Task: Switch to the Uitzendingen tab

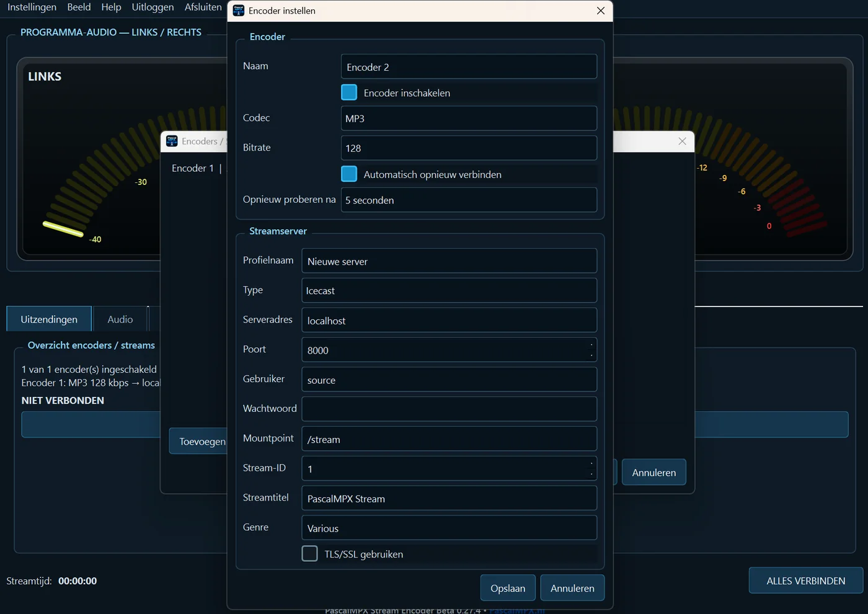Action: point(49,319)
